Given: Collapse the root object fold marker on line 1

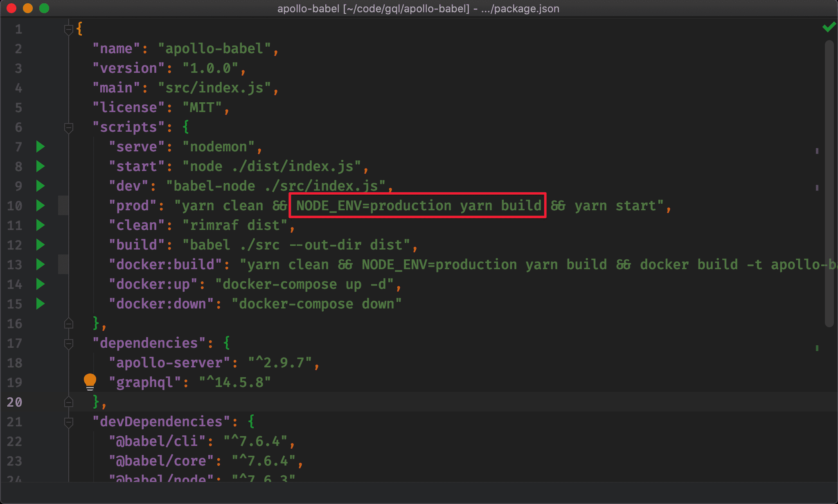Looking at the screenshot, I should (69, 29).
